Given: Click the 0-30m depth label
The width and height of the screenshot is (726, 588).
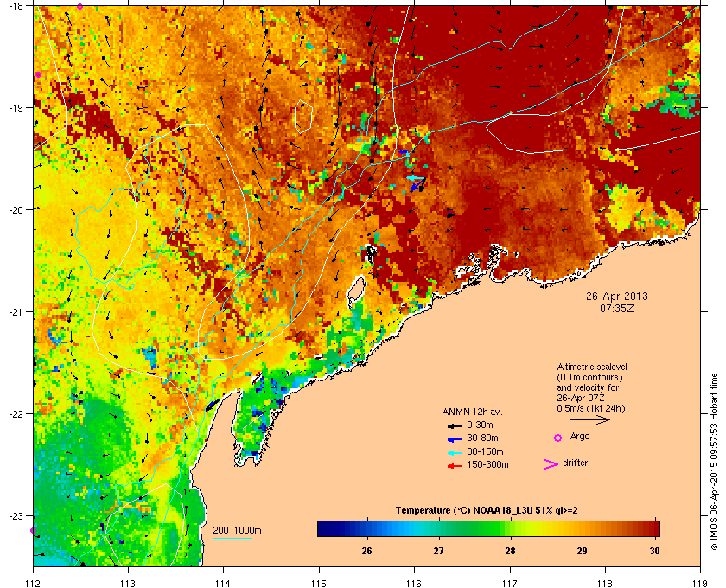Looking at the screenshot, I should (481, 425).
